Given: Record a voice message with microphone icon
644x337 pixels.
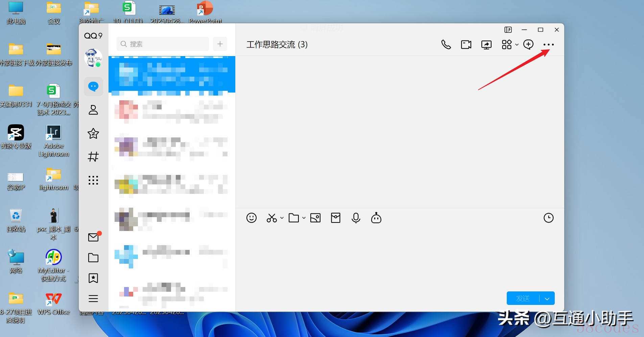Looking at the screenshot, I should coord(356,218).
